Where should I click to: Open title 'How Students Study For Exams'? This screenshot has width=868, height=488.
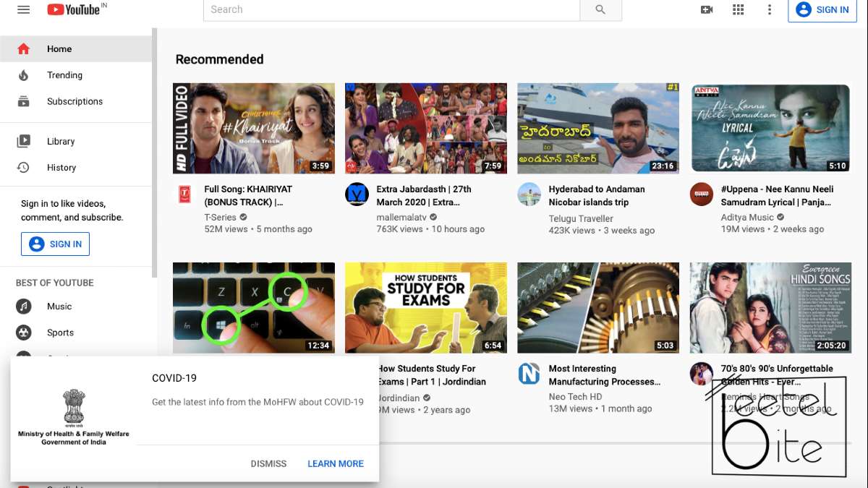432,375
